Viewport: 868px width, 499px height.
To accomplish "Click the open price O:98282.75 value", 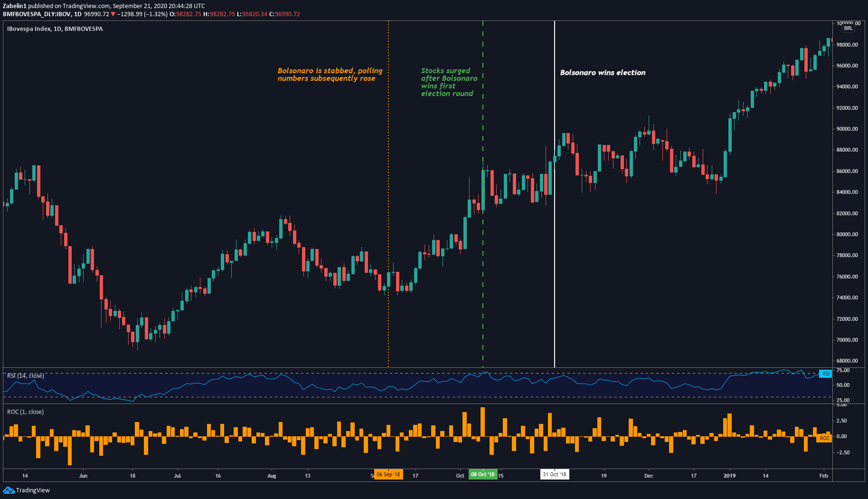I will point(186,14).
